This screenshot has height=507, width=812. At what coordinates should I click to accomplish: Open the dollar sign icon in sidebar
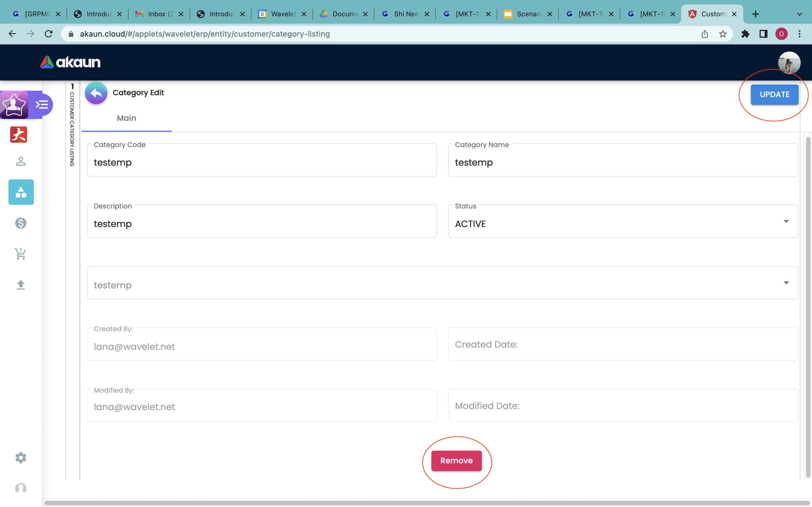pyautogui.click(x=21, y=223)
